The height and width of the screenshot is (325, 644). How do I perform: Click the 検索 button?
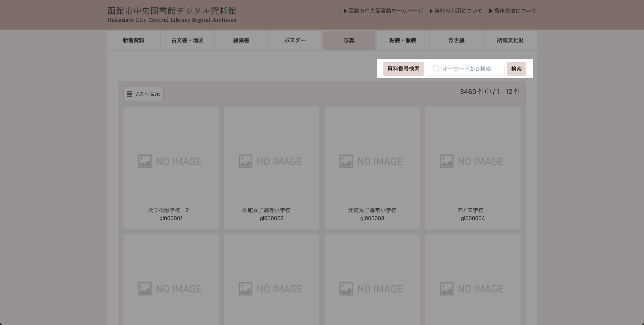click(517, 69)
